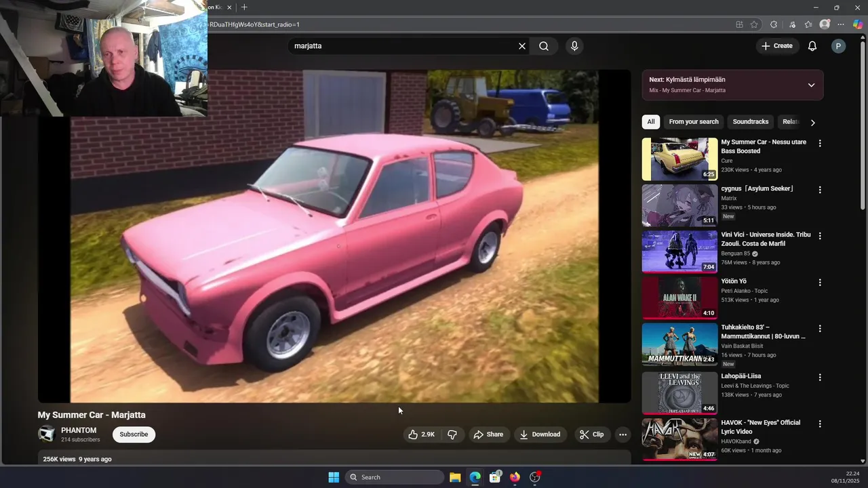Open File Explorer from taskbar

[x=455, y=477]
